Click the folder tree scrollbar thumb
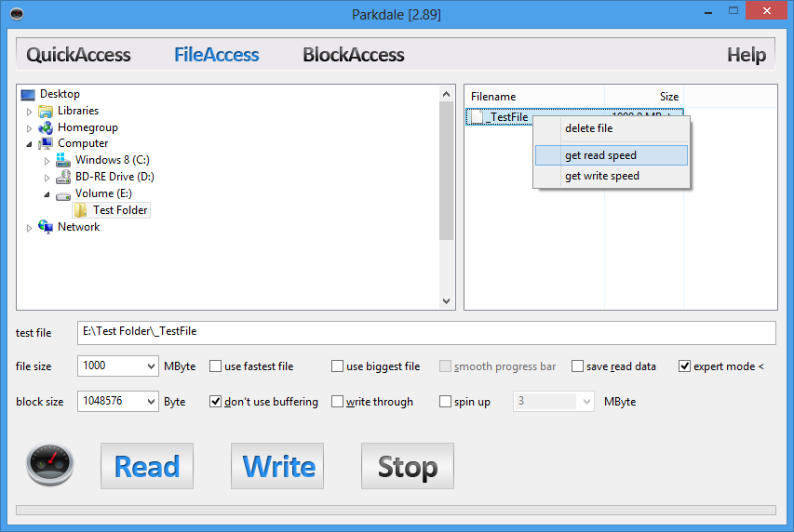 point(446,170)
